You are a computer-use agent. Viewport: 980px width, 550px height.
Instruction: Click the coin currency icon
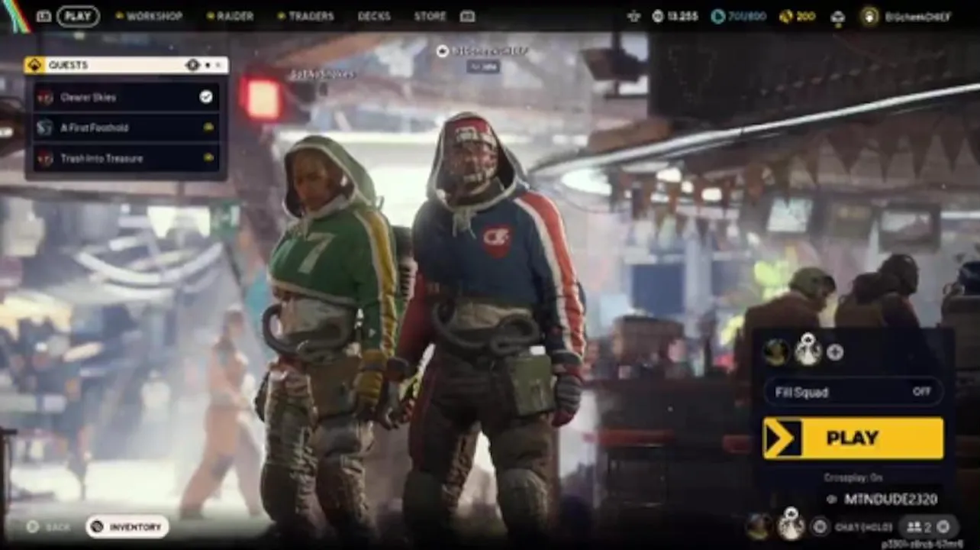point(658,16)
